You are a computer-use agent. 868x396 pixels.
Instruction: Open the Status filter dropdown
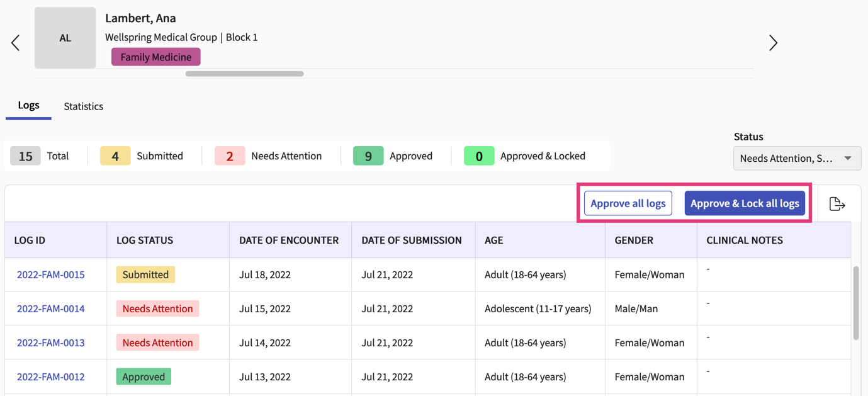[796, 158]
